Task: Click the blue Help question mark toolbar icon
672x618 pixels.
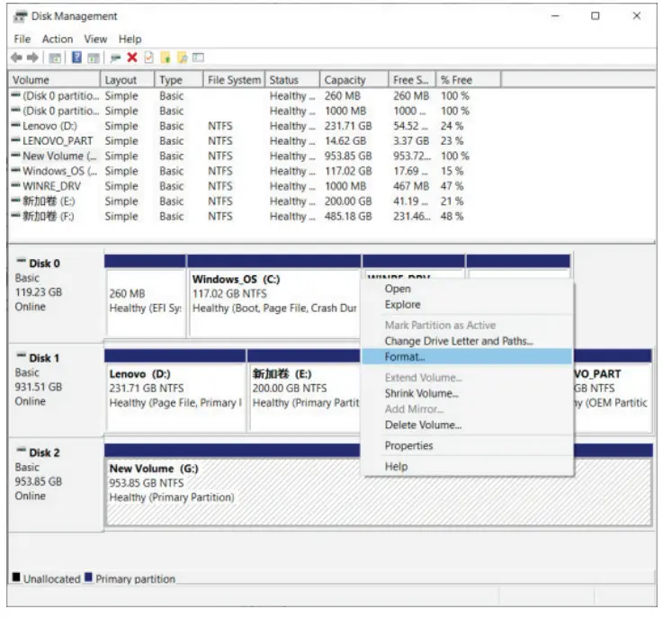Action: [77, 58]
